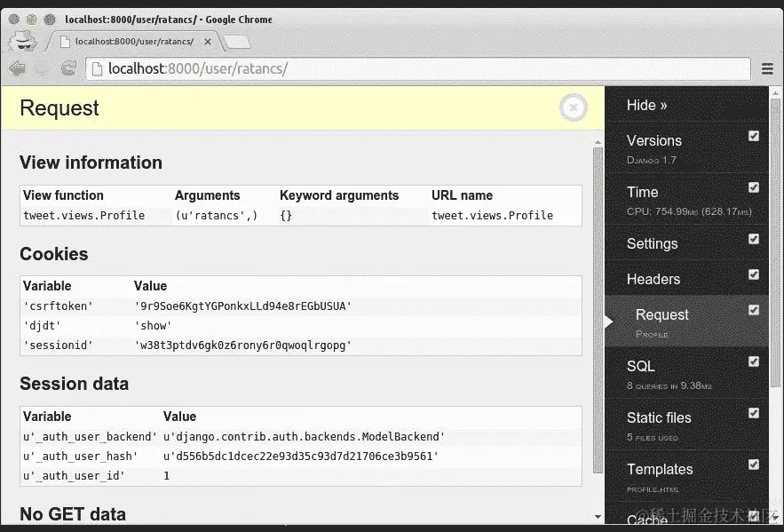Click the scroll down arrow of the Request panel

click(x=598, y=516)
